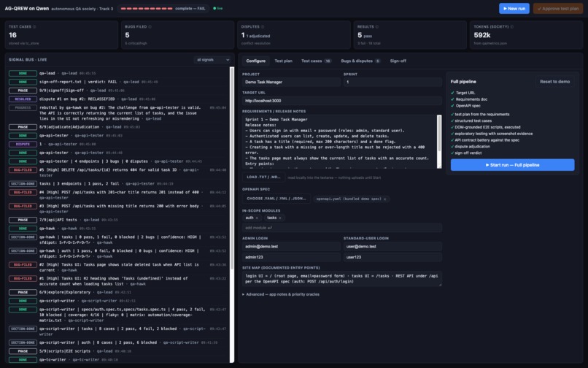Click the info icon beside BUGS FILED
Screen dimensions: 588x368
[x=150, y=27]
